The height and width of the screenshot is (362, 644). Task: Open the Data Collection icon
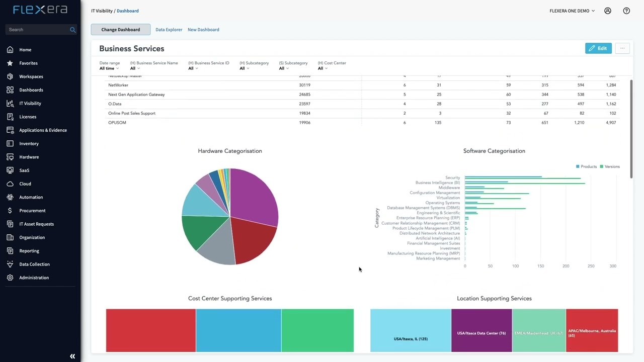10,264
